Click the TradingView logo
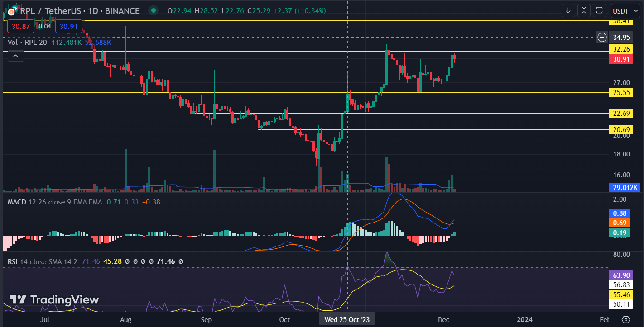 pyautogui.click(x=54, y=299)
